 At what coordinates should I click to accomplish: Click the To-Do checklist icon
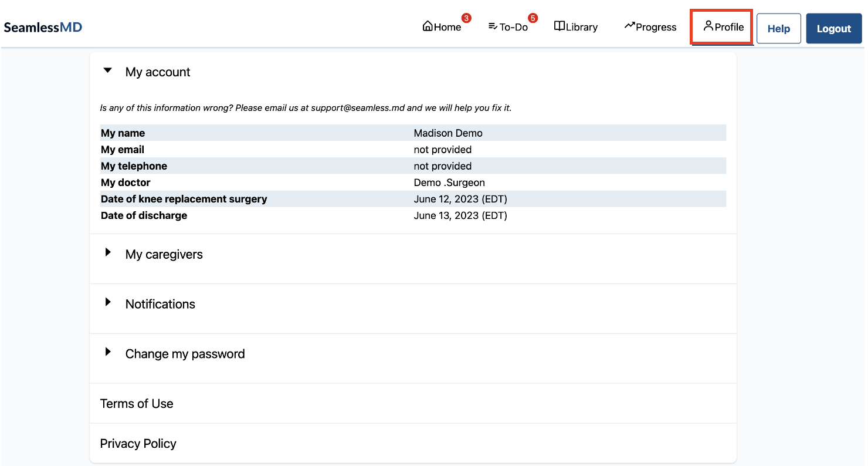coord(493,26)
